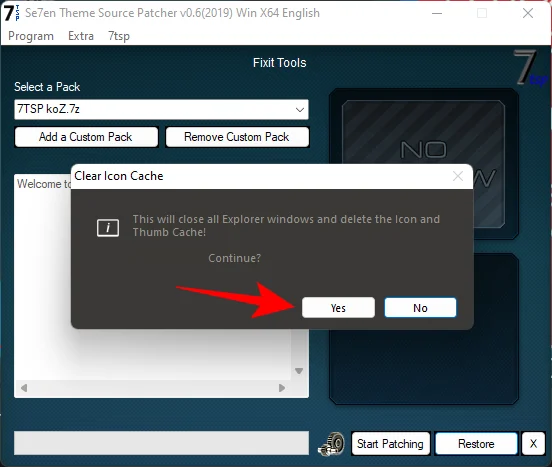The height and width of the screenshot is (467, 552).
Task: Click the Restore button
Action: pyautogui.click(x=476, y=443)
